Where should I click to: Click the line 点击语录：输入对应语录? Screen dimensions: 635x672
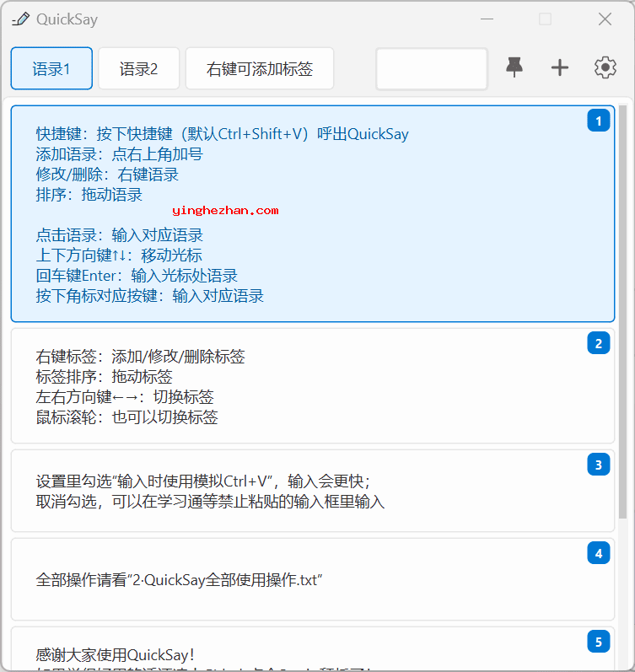[119, 235]
